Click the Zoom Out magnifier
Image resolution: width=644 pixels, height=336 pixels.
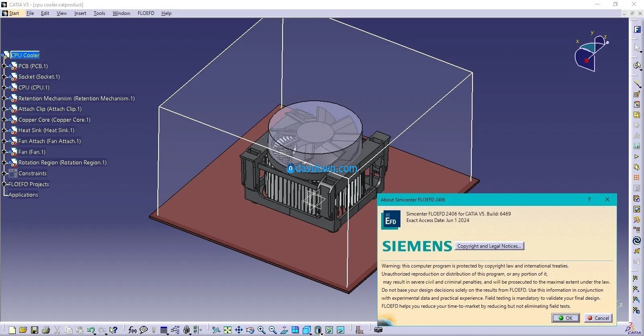[273, 330]
